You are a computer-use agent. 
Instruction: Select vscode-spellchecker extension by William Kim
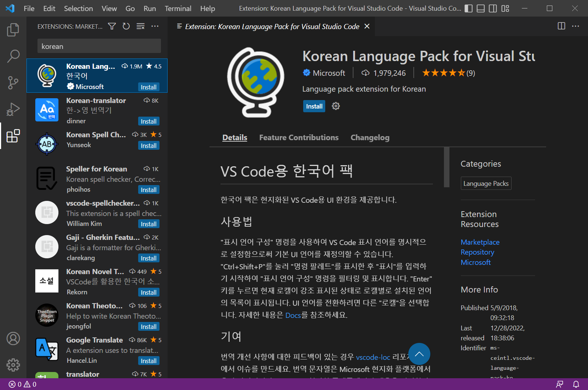coord(97,213)
